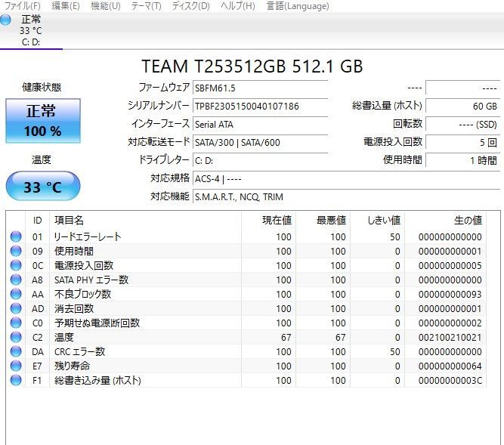Open the ファイル(F) menu

pyautogui.click(x=23, y=6)
